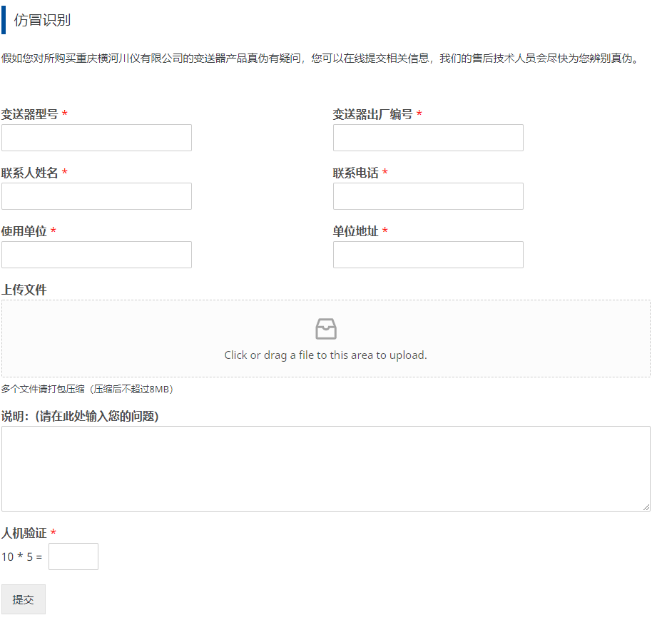Click into the 联系电话 field
Viewport: 672px width, 630px height.
tap(428, 196)
